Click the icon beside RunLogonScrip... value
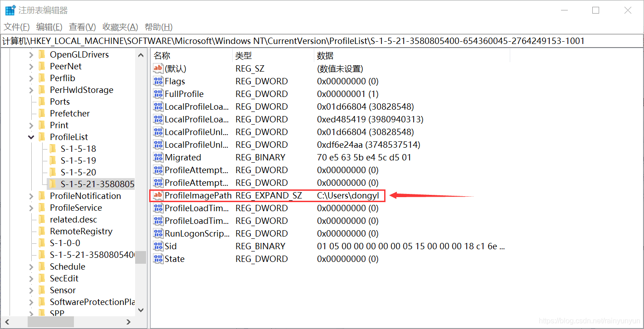 (158, 233)
